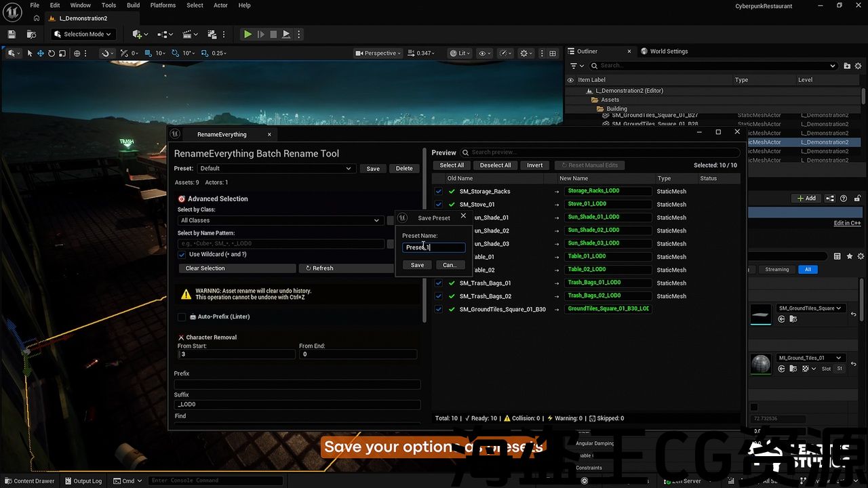Click the Play level button
The width and height of the screenshot is (868, 488).
tap(248, 34)
